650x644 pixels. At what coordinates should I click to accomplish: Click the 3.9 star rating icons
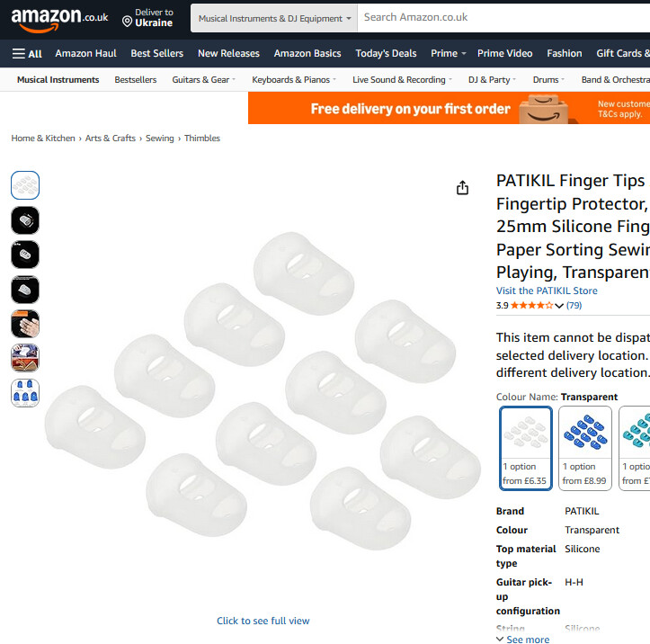point(531,306)
